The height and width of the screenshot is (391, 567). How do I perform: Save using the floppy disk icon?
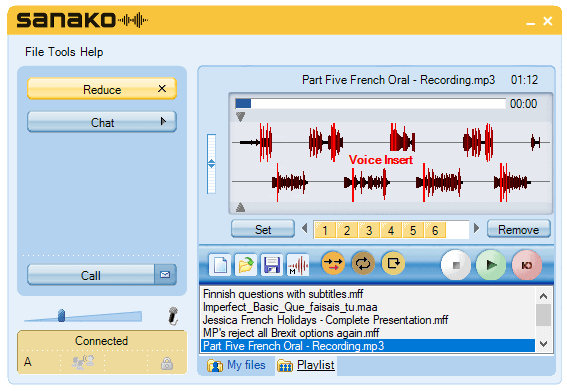tap(272, 265)
